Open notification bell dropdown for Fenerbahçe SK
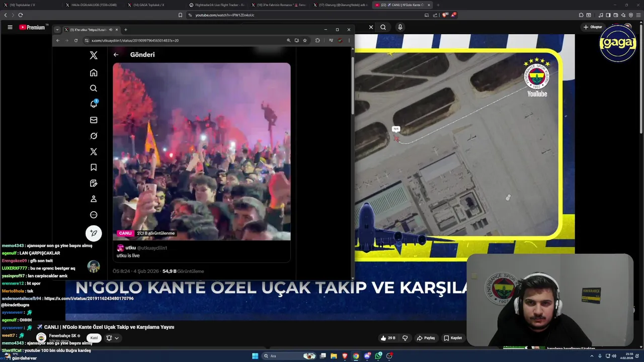 pos(112,338)
